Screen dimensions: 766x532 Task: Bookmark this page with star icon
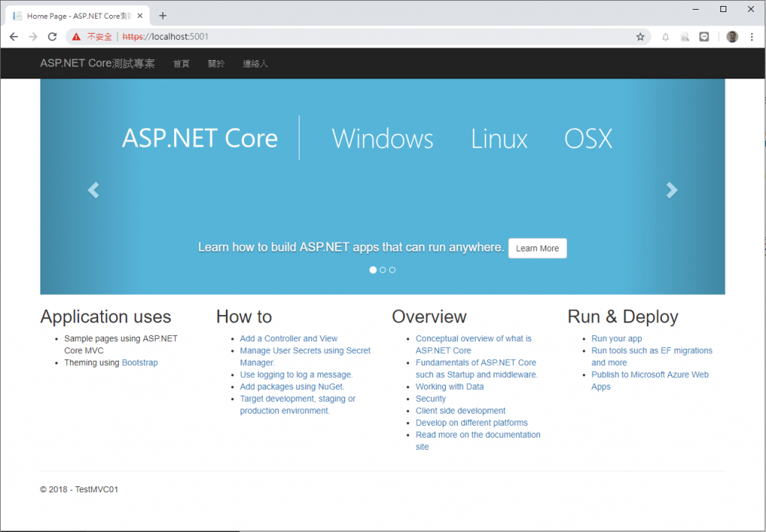pyautogui.click(x=640, y=37)
